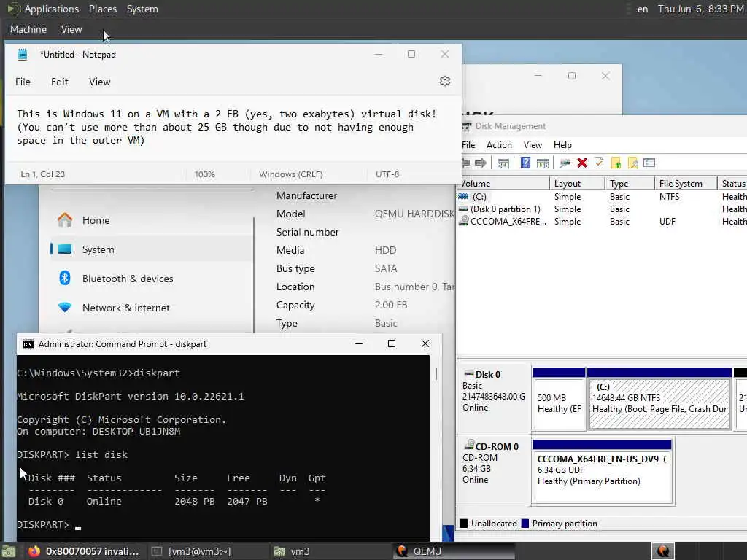Select Home in Settings sidebar
Image resolution: width=747 pixels, height=560 pixels.
coord(152,220)
